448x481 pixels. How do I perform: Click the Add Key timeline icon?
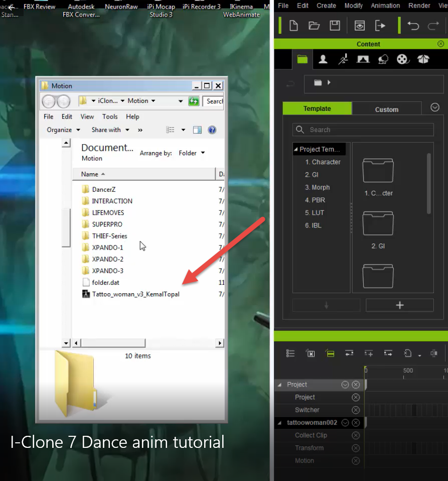click(x=369, y=353)
